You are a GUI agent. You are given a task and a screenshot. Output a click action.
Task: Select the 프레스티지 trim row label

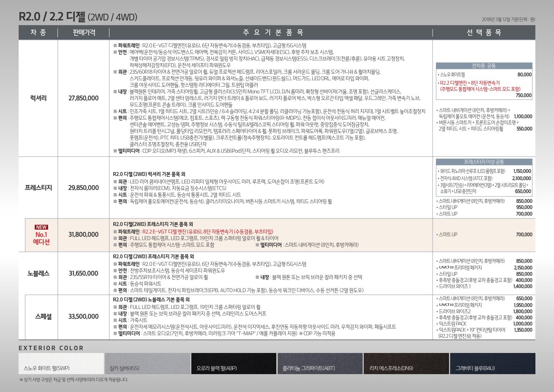(x=38, y=187)
